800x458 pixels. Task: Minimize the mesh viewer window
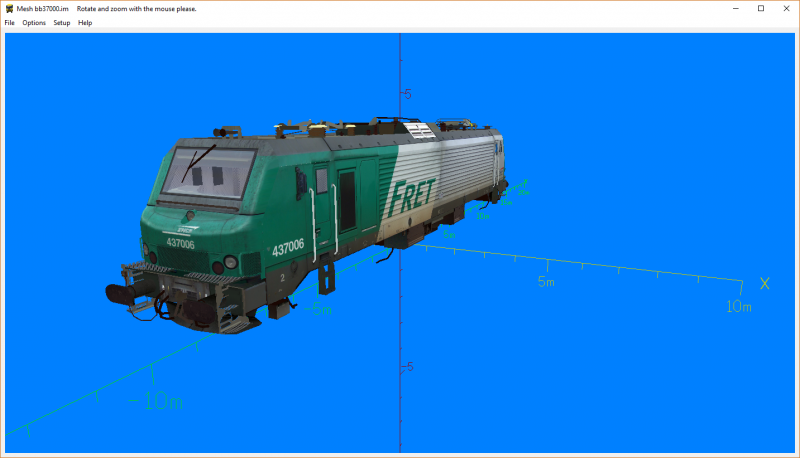(x=736, y=9)
